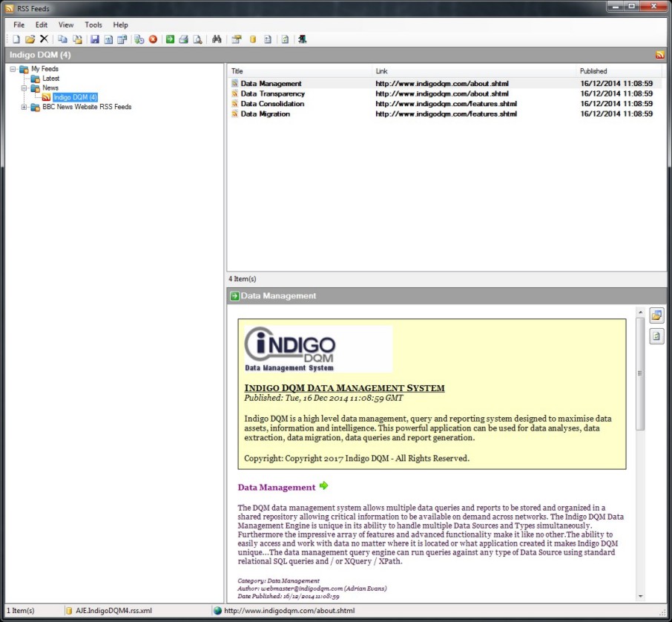
Task: Select the Latest folder in feed tree
Action: tap(50, 79)
